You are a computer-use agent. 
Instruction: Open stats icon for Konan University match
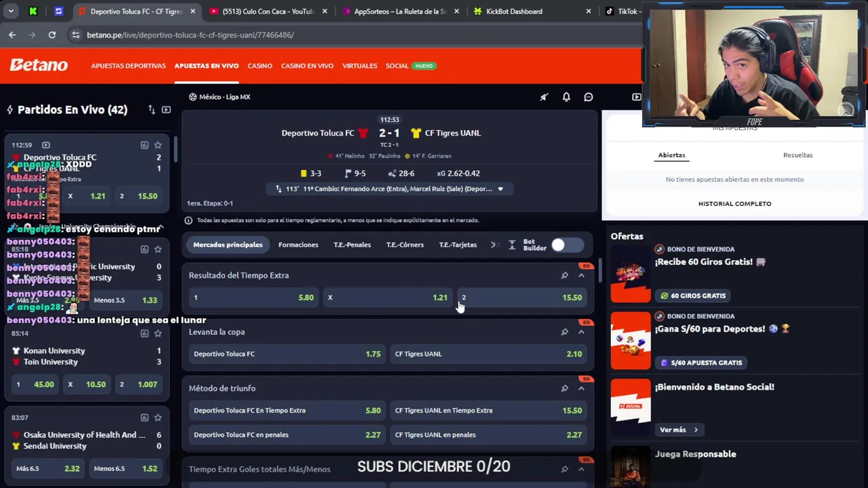pyautogui.click(x=144, y=333)
